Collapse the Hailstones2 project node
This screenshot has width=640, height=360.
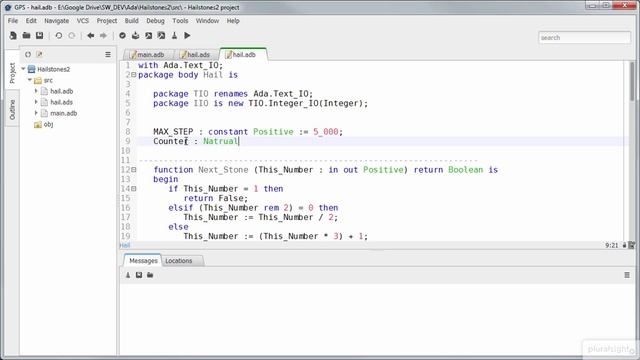(23, 69)
